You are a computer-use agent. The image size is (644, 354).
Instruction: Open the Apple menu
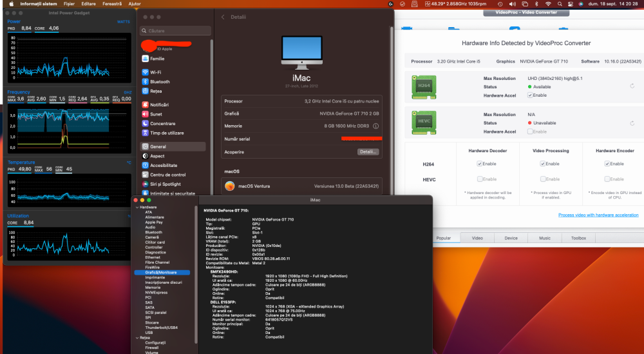11,4
